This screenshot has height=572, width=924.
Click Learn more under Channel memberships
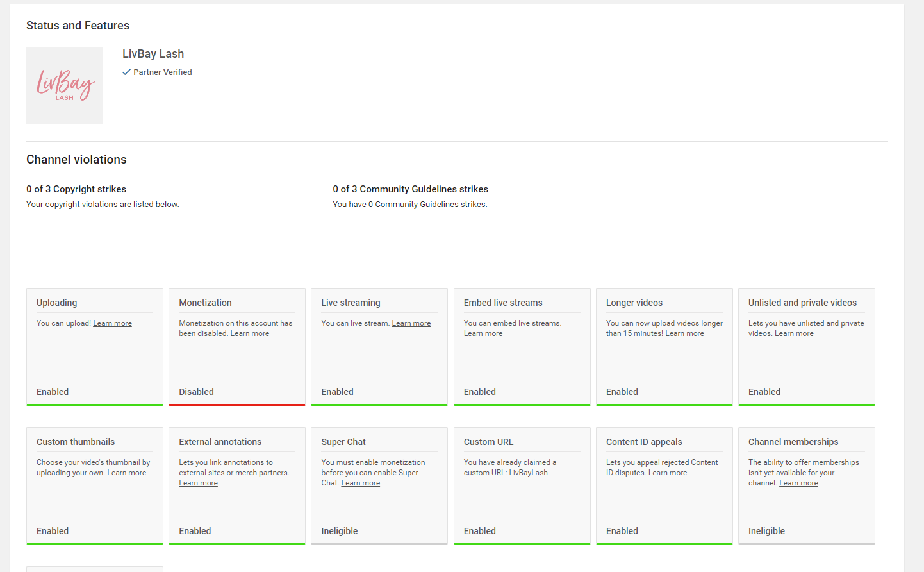tap(798, 483)
